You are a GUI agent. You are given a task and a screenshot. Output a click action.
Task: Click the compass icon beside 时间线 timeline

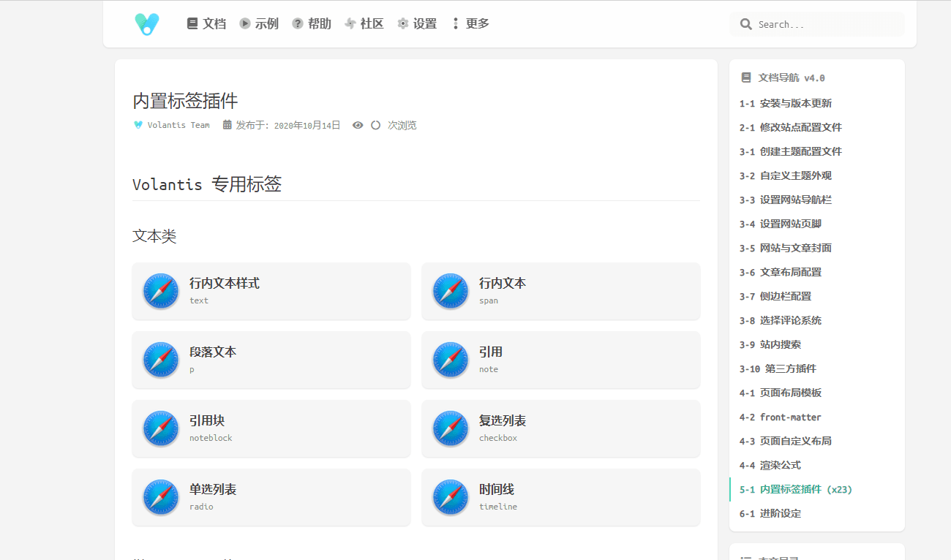pos(451,497)
